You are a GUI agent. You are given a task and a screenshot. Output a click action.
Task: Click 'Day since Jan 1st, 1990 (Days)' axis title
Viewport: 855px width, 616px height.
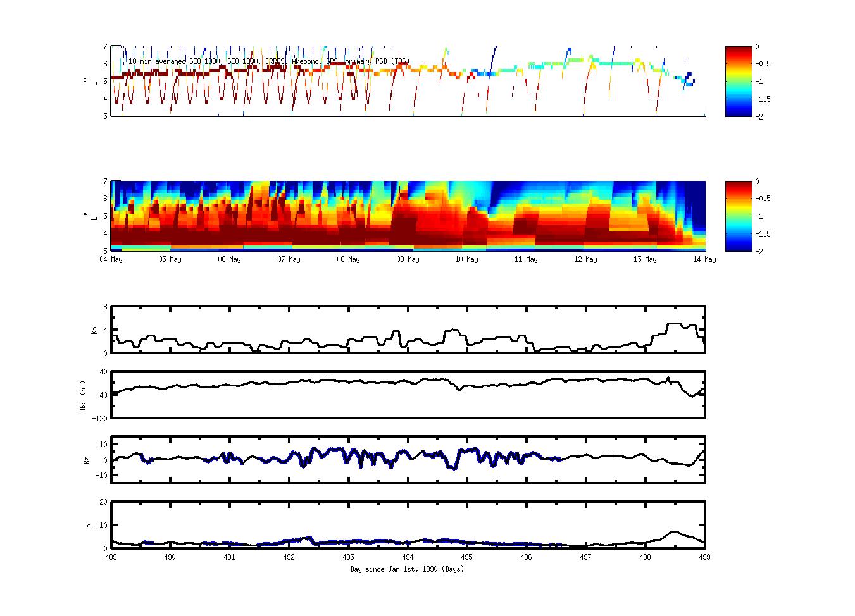point(407,569)
